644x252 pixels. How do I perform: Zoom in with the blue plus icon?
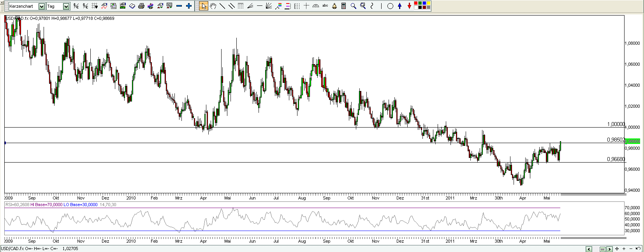189,6
